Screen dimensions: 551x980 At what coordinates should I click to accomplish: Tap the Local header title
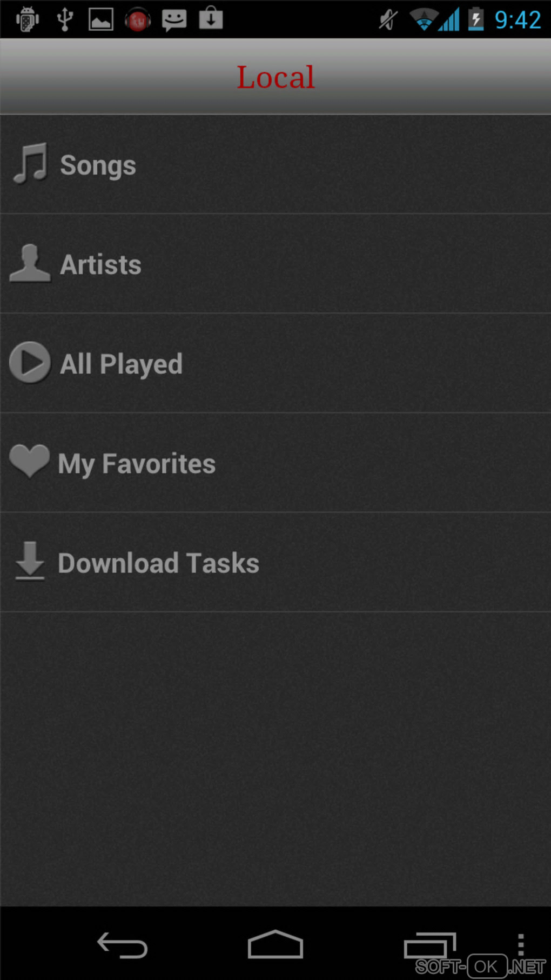click(275, 77)
